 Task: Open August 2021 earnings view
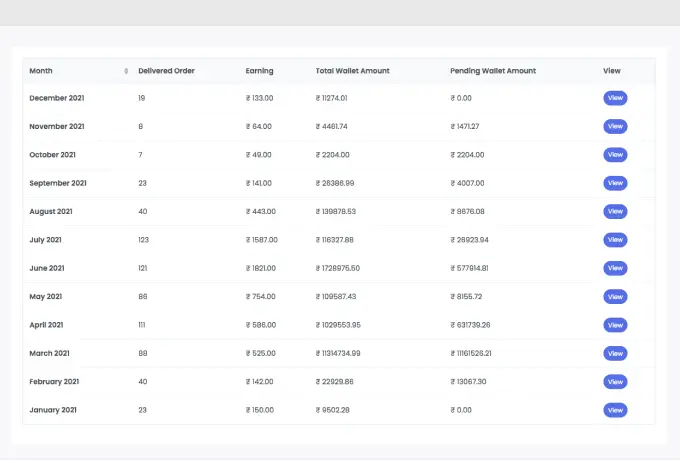(x=615, y=212)
